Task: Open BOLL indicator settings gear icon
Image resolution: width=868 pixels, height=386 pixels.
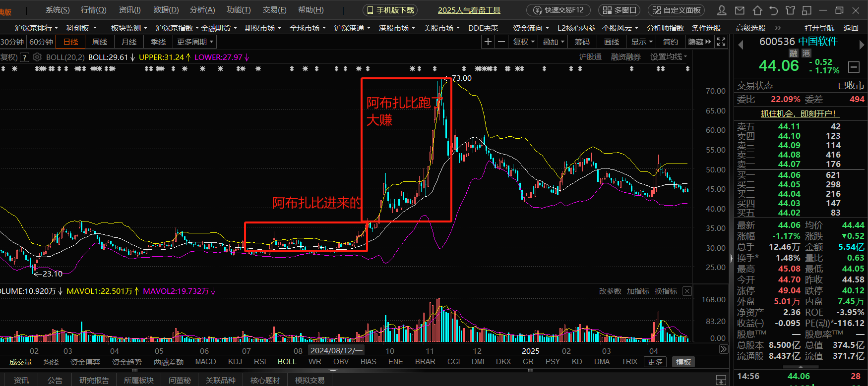Action: click(37, 57)
